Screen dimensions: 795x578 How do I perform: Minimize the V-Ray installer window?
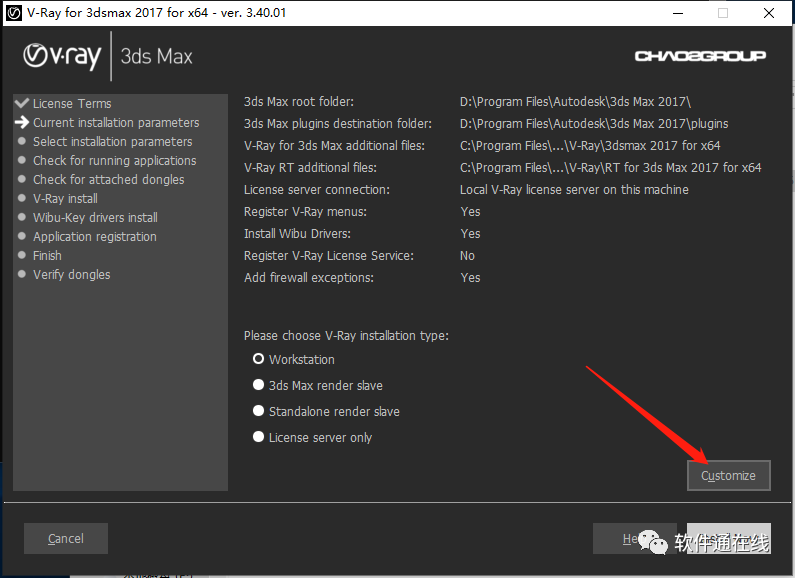678,13
